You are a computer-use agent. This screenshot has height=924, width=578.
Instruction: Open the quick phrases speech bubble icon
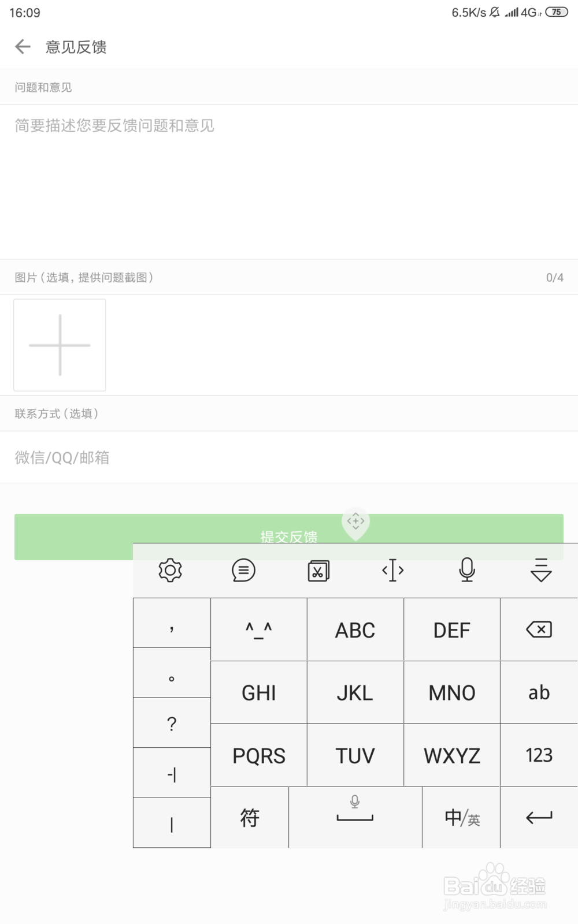pyautogui.click(x=243, y=570)
